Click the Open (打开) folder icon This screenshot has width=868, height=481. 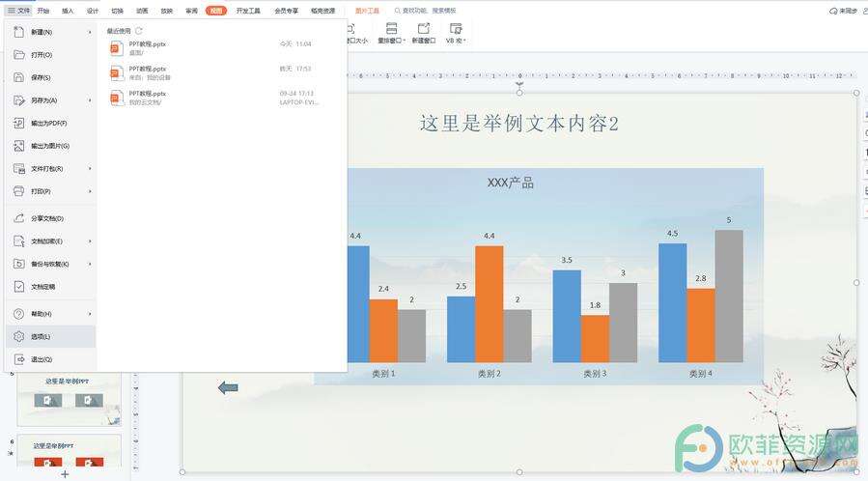18,55
